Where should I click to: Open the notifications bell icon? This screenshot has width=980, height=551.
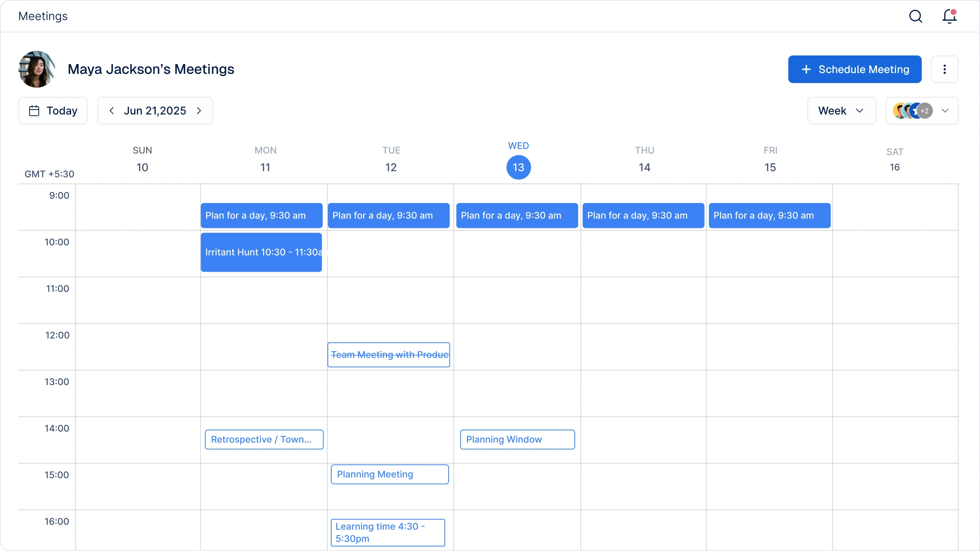click(x=949, y=16)
